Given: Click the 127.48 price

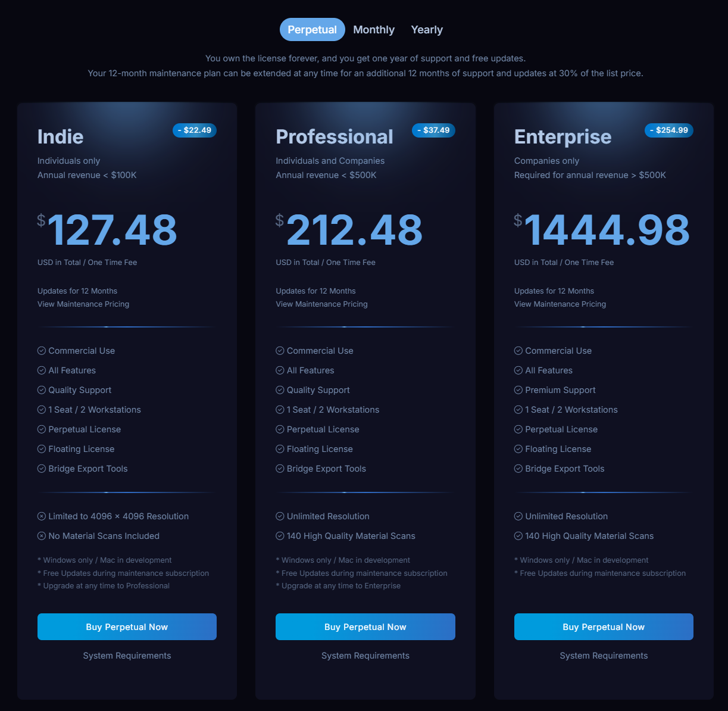Looking at the screenshot, I should pos(113,230).
